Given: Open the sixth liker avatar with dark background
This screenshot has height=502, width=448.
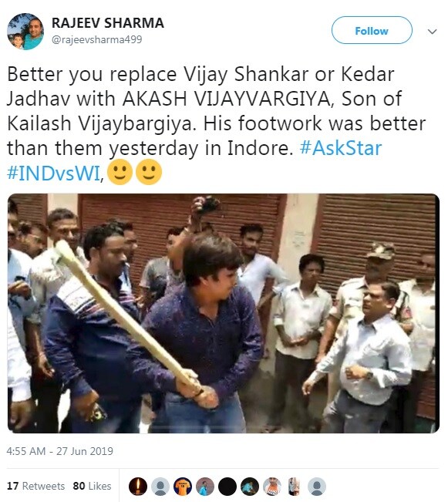Looking at the screenshot, I should point(250,487).
